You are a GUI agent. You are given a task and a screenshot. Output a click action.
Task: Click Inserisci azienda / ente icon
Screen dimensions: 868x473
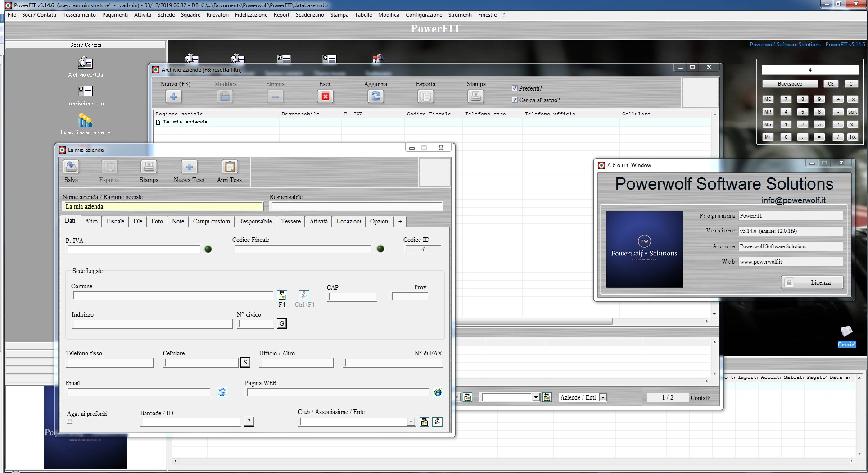86,120
